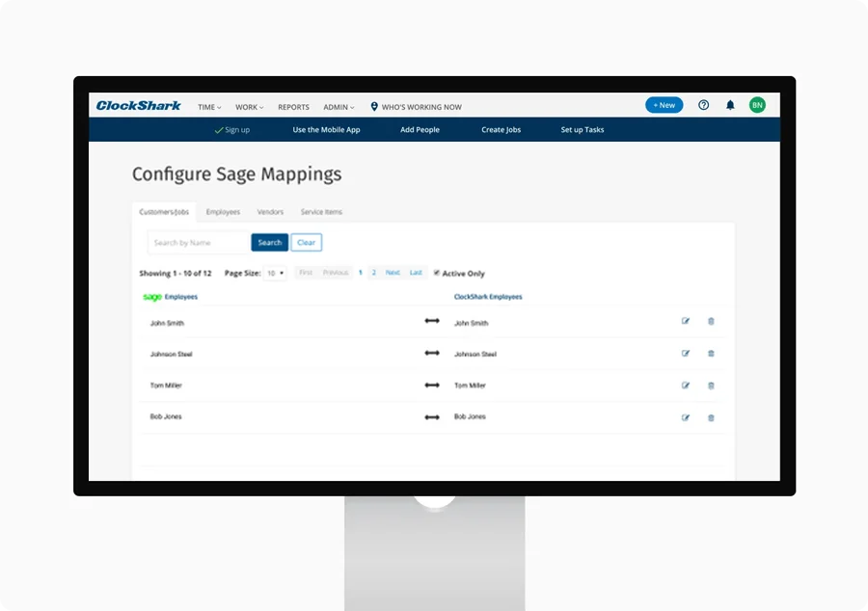Select Bob Jones in the ClockShark column
The image size is (868, 611).
pos(470,416)
